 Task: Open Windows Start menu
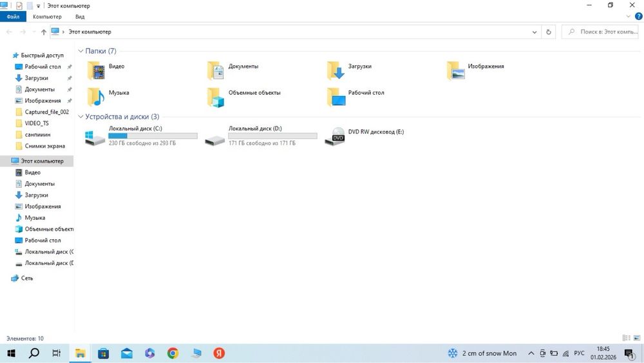point(12,353)
